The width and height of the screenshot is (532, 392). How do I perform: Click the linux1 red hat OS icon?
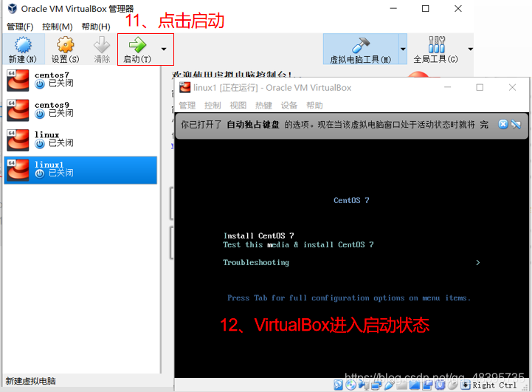18,170
